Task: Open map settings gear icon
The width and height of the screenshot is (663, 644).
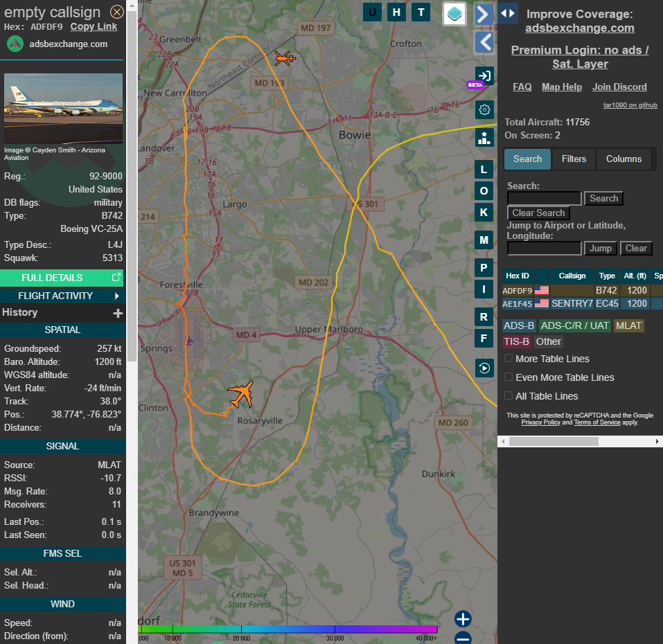Action: (484, 110)
